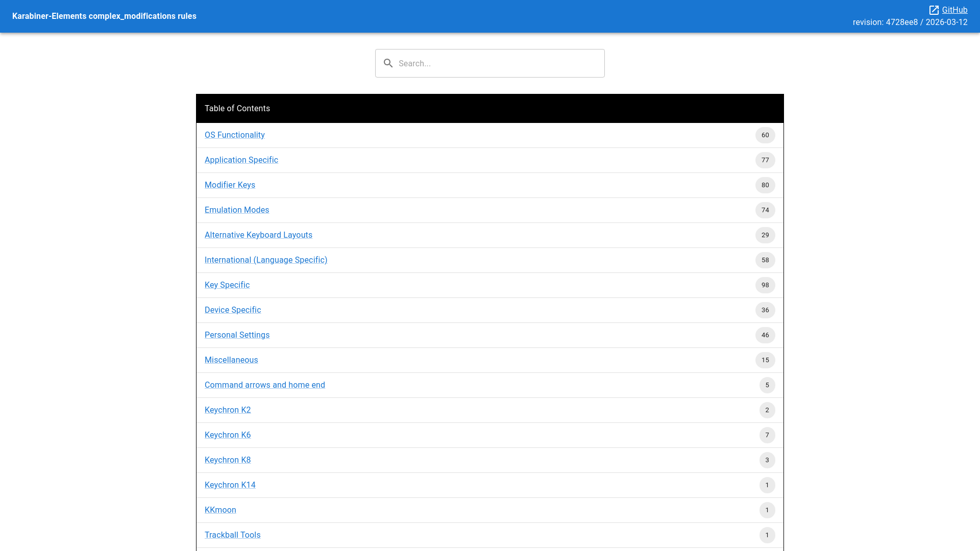Open the Trackball Tools link
This screenshot has width=980, height=551.
click(233, 535)
